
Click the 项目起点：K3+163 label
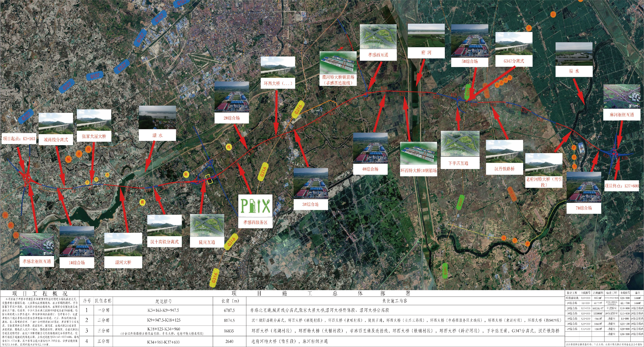click(19, 138)
